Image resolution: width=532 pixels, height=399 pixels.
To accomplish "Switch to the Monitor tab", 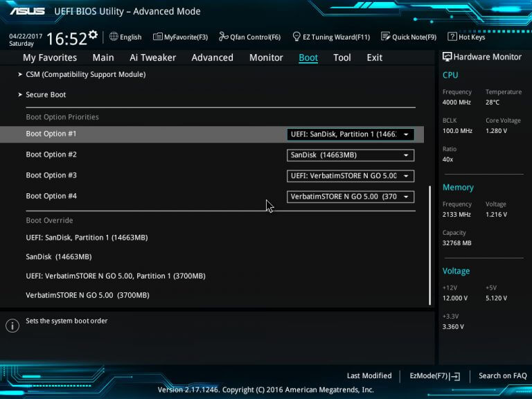I will pyautogui.click(x=266, y=57).
